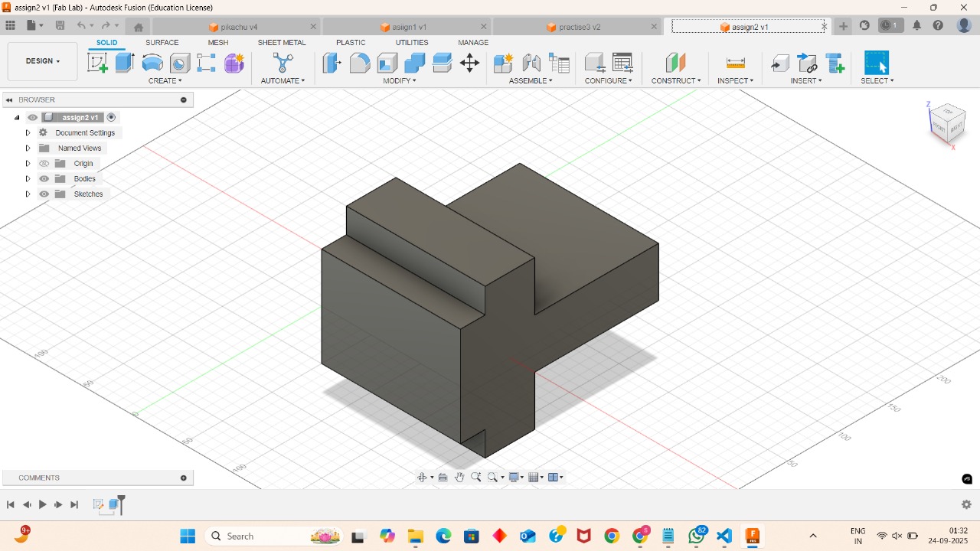Select the Fillet tool

[359, 63]
